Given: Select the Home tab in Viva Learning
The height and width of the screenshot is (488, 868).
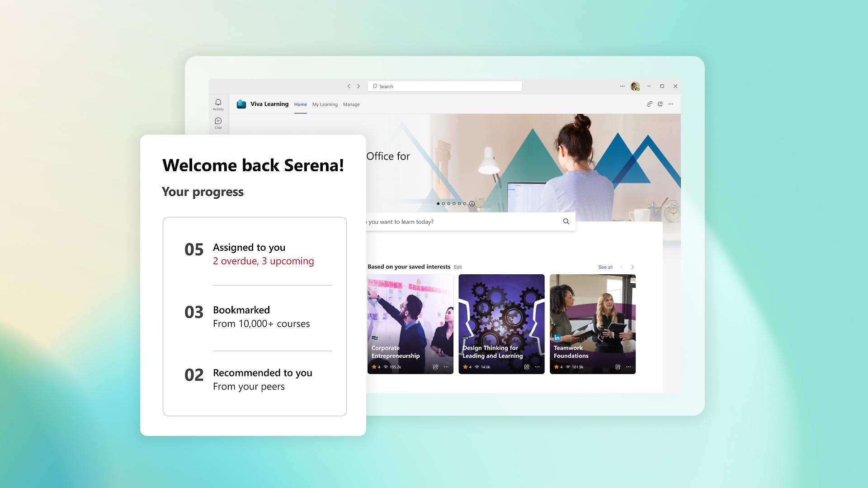Looking at the screenshot, I should point(301,104).
